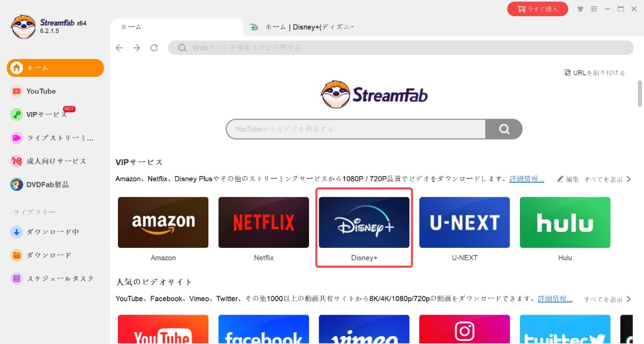The width and height of the screenshot is (644, 344).
Task: Open 成人向けサービス in the sidebar
Action: [x=49, y=161]
